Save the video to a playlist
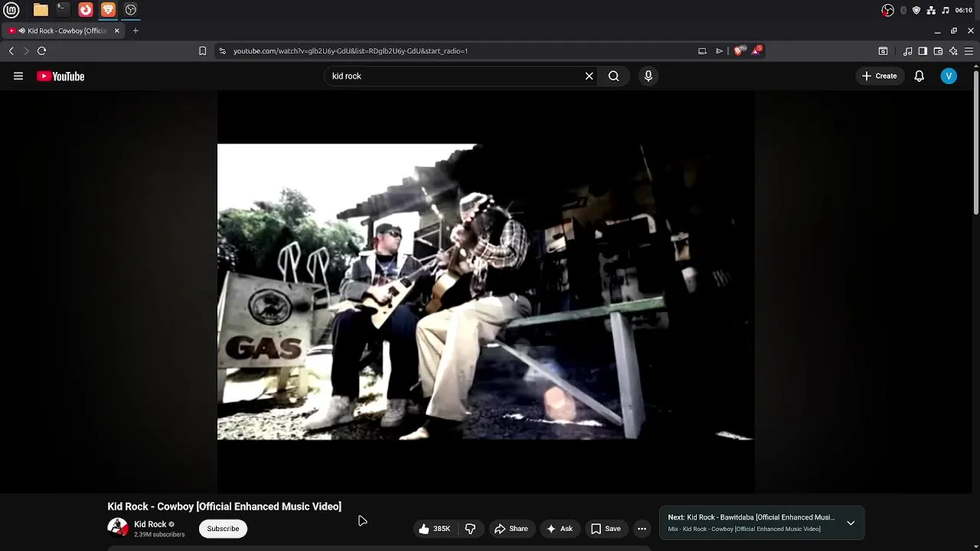Screen dimensions: 980x551 (606, 529)
